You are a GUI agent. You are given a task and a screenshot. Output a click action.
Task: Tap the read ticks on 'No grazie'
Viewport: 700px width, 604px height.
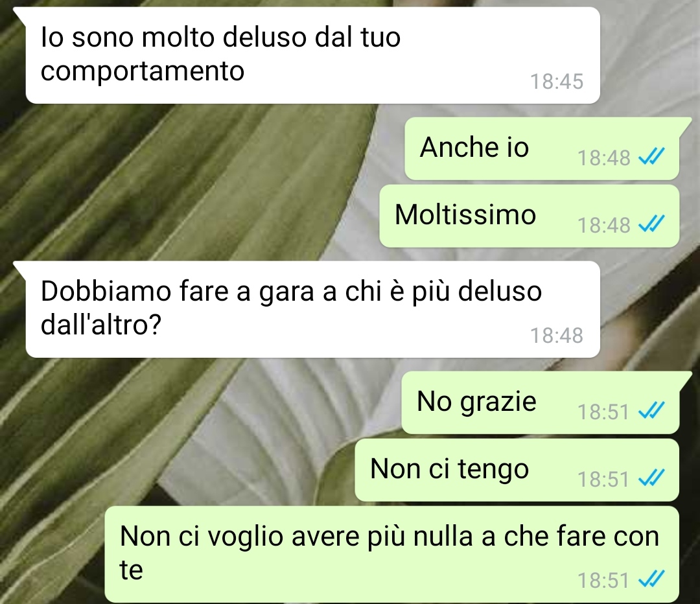pos(651,410)
